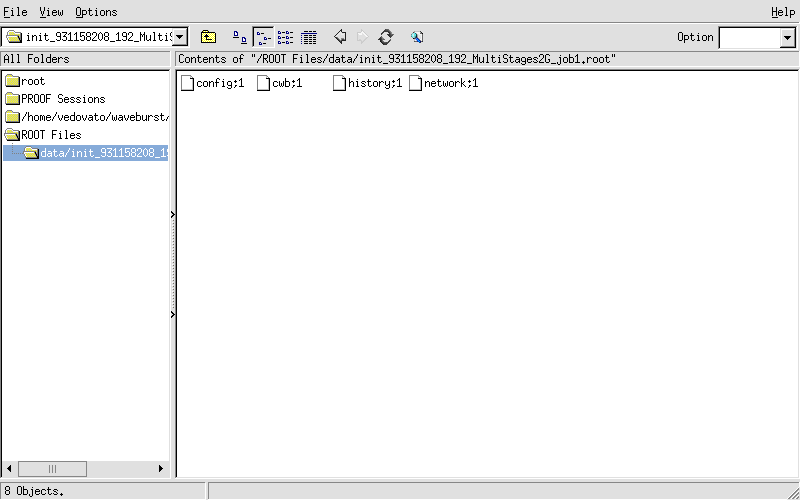This screenshot has width=800, height=500.
Task: Open the Help menu
Action: 783,12
